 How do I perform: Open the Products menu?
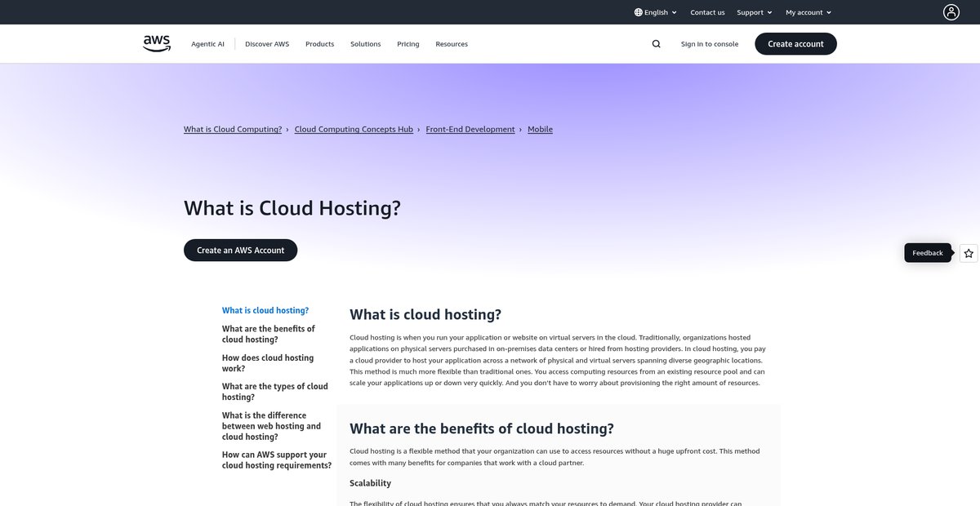pos(320,44)
